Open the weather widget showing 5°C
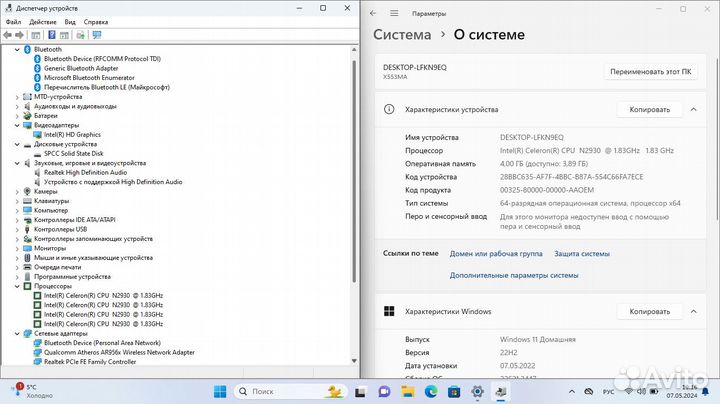720x404 pixels. pyautogui.click(x=33, y=391)
